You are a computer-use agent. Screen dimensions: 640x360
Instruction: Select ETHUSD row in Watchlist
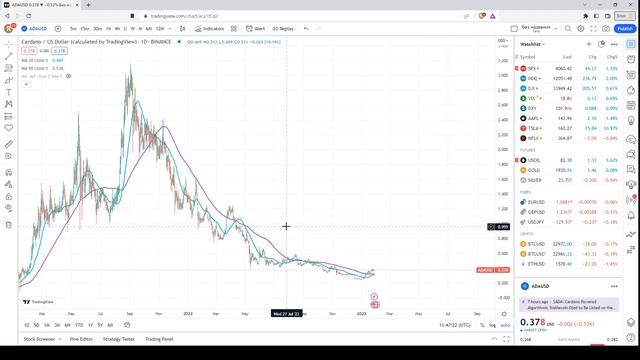coord(569,264)
